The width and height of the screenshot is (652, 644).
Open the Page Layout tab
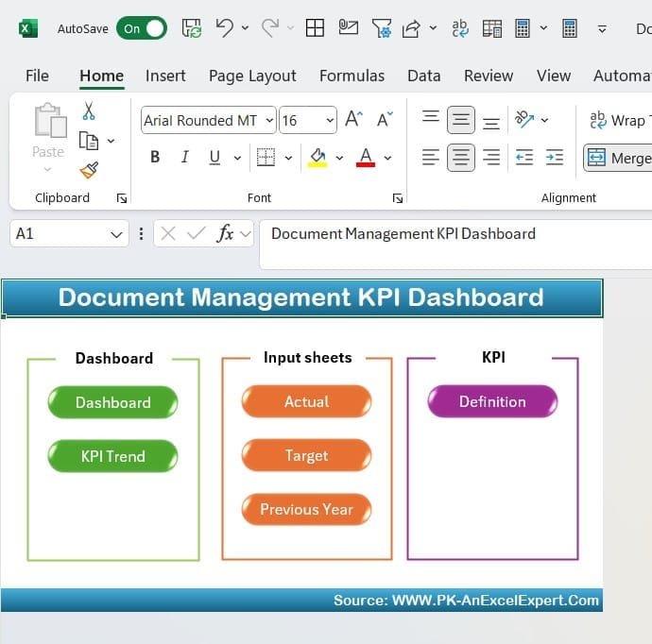tap(252, 76)
